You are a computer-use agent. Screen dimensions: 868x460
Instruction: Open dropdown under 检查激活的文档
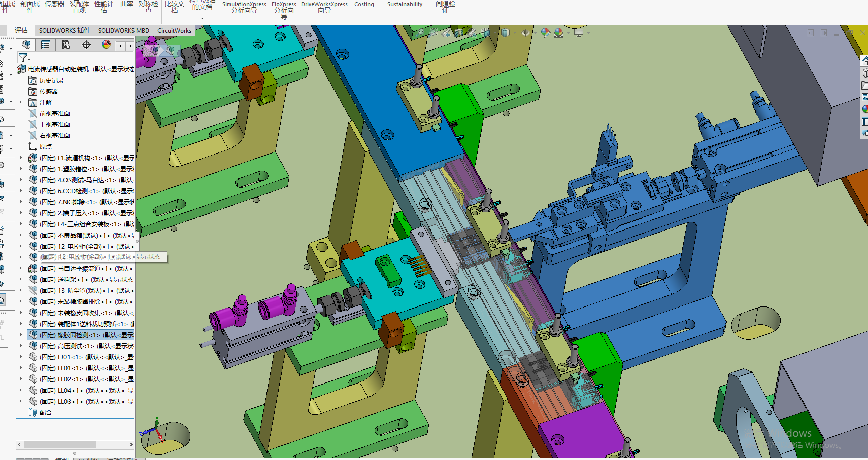[202, 18]
